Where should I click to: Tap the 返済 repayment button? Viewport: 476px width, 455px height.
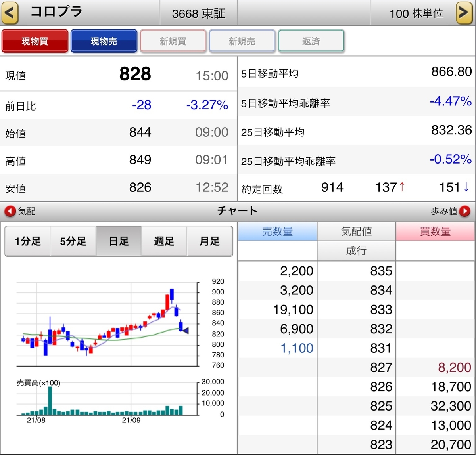(x=311, y=41)
